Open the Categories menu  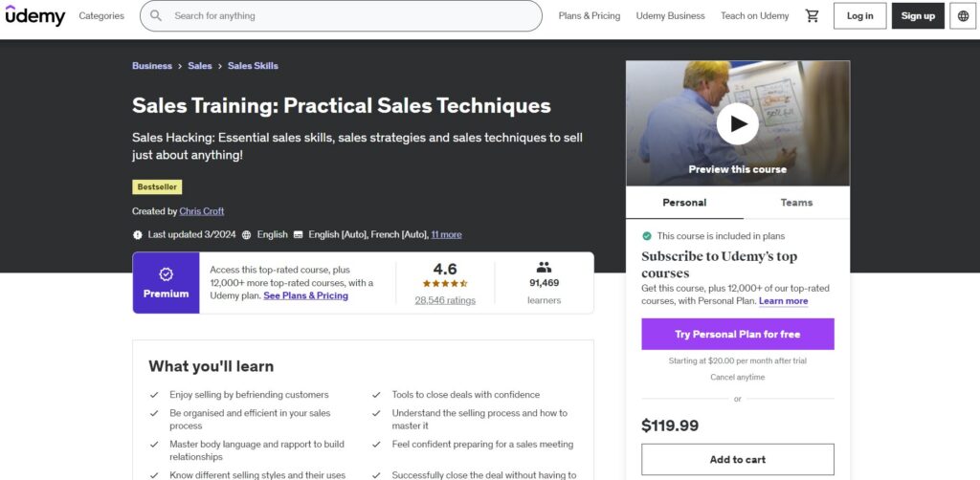101,15
